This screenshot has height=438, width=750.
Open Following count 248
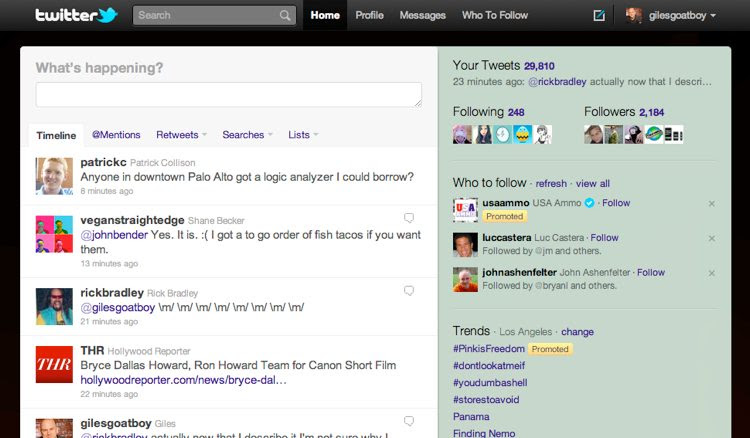pyautogui.click(x=516, y=112)
